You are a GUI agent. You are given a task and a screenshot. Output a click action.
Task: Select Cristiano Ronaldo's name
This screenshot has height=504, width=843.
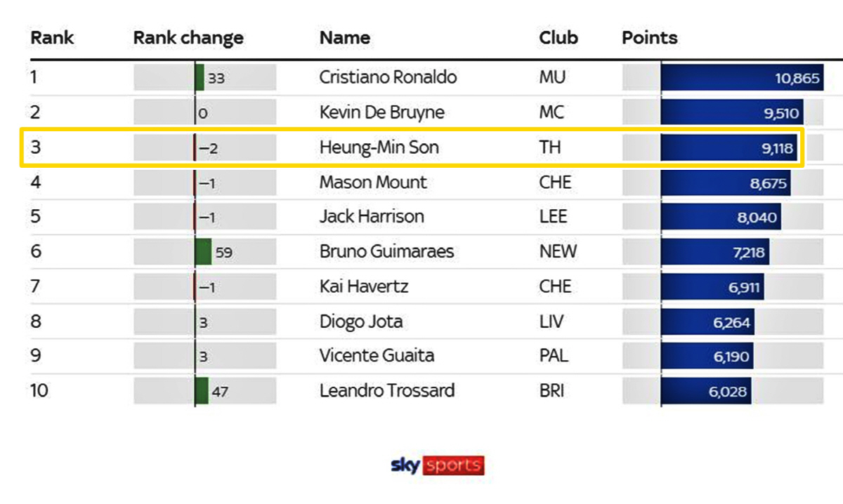(388, 77)
